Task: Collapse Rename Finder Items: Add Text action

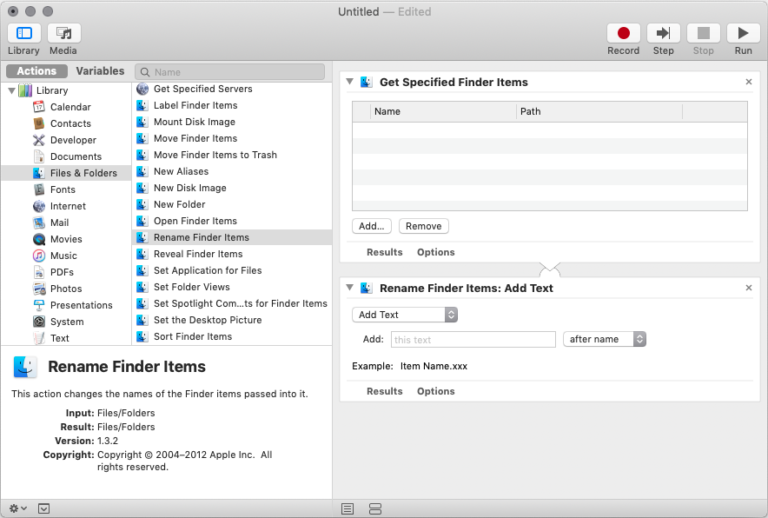Action: (x=350, y=288)
